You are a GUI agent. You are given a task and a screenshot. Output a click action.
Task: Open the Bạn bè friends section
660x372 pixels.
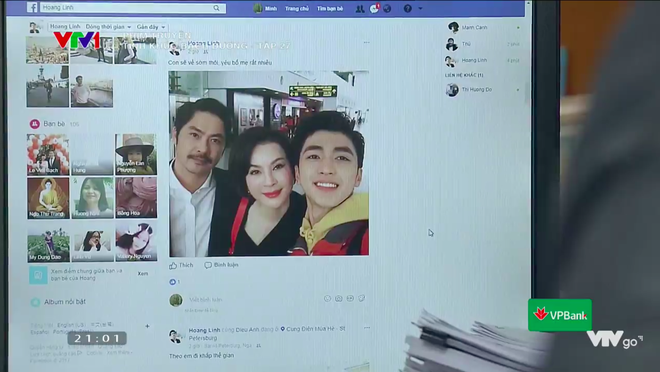(x=54, y=124)
